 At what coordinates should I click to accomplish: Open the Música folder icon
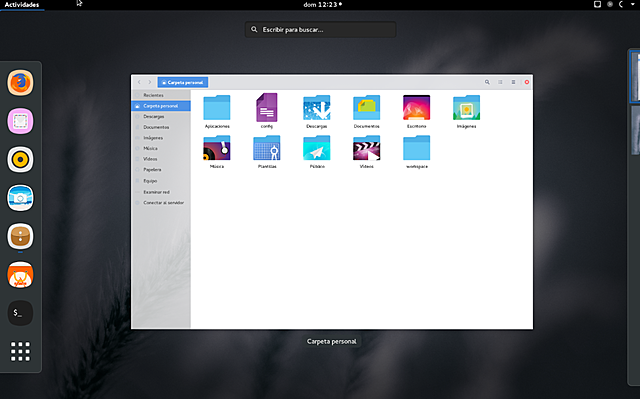[x=217, y=148]
